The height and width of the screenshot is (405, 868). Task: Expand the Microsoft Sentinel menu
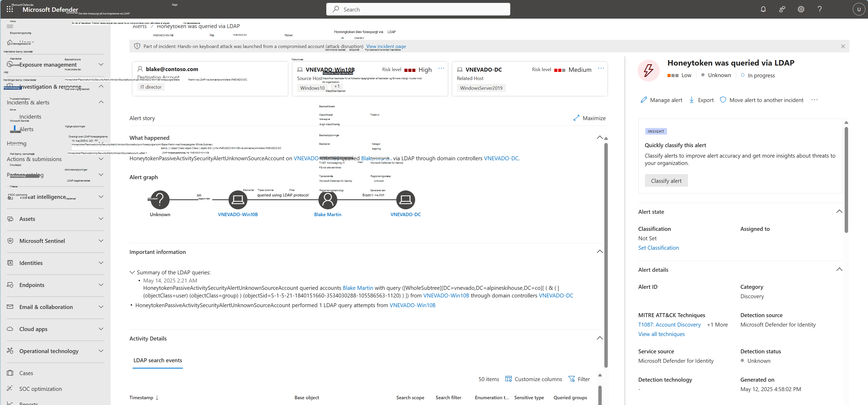point(101,241)
